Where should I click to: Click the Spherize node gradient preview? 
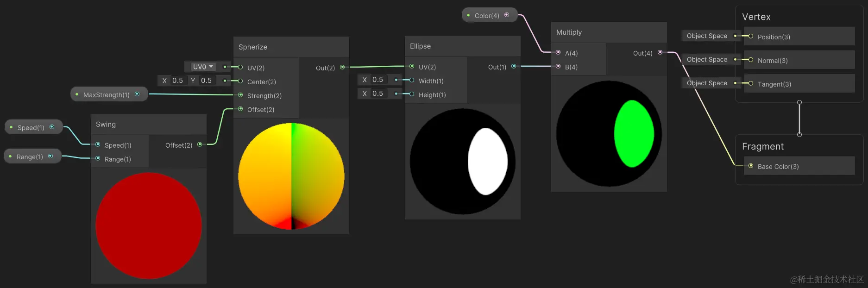pos(291,176)
